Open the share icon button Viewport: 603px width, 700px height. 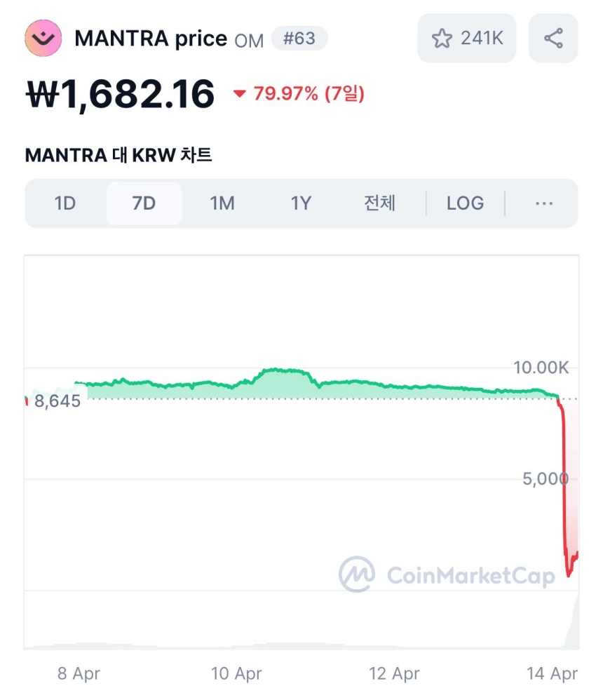[553, 39]
